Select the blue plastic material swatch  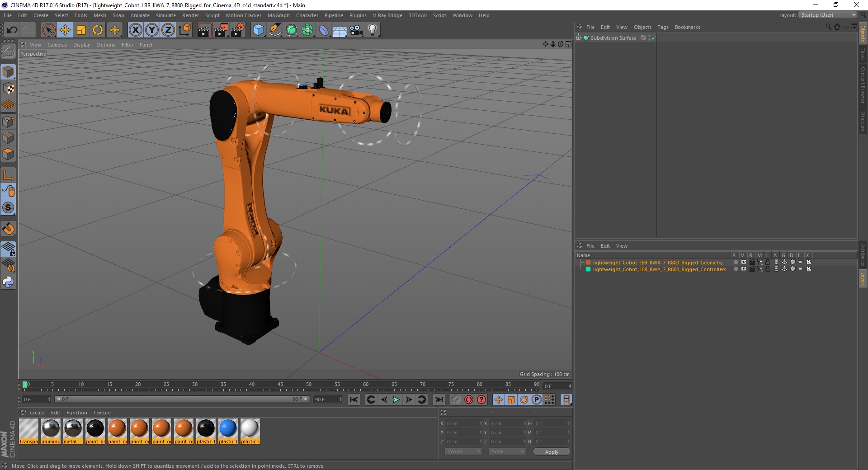(228, 432)
